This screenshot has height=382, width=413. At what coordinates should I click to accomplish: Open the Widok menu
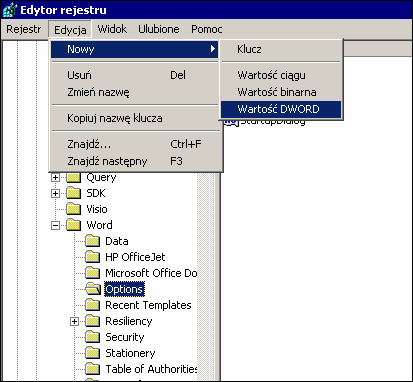click(112, 29)
